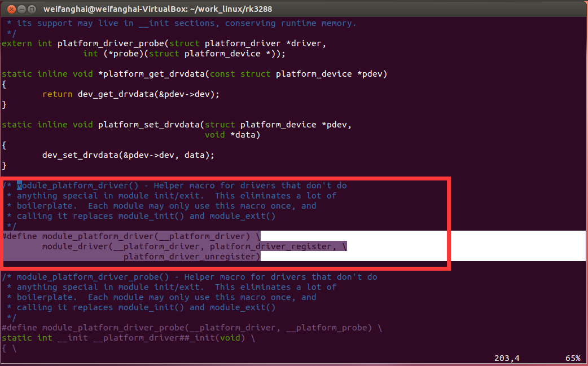Click the #define module_platform_driver_probe line
Viewport: 588px width, 366px height.
tap(192, 328)
